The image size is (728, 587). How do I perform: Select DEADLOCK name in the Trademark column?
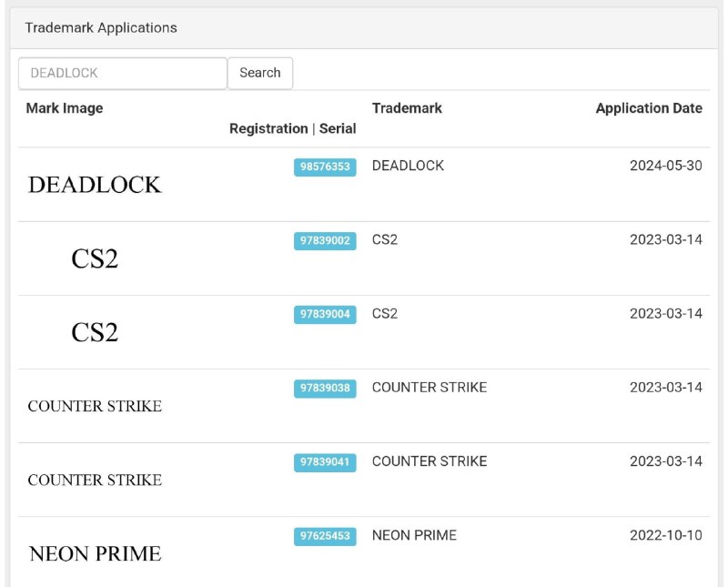point(408,166)
